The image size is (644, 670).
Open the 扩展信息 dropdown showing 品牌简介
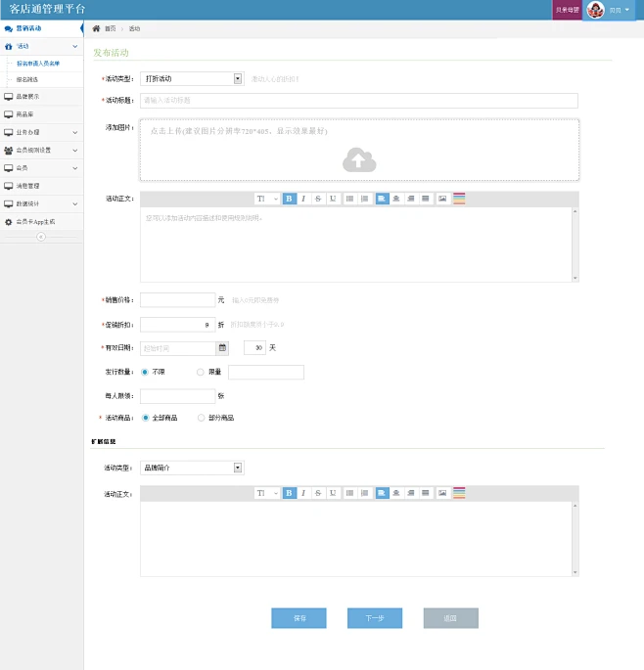[x=192, y=468]
